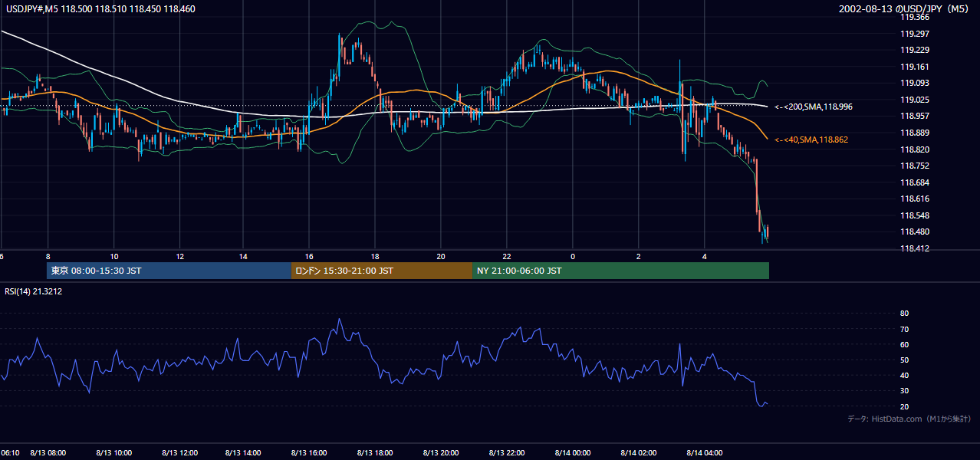This screenshot has width=980, height=460.
Task: Click RSI scale value 40
Action: coord(904,375)
